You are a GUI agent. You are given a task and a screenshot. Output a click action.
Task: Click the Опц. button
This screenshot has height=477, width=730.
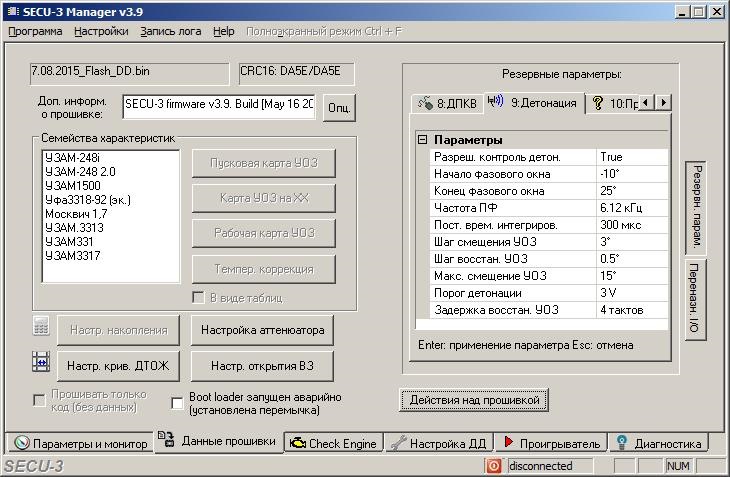pos(339,107)
